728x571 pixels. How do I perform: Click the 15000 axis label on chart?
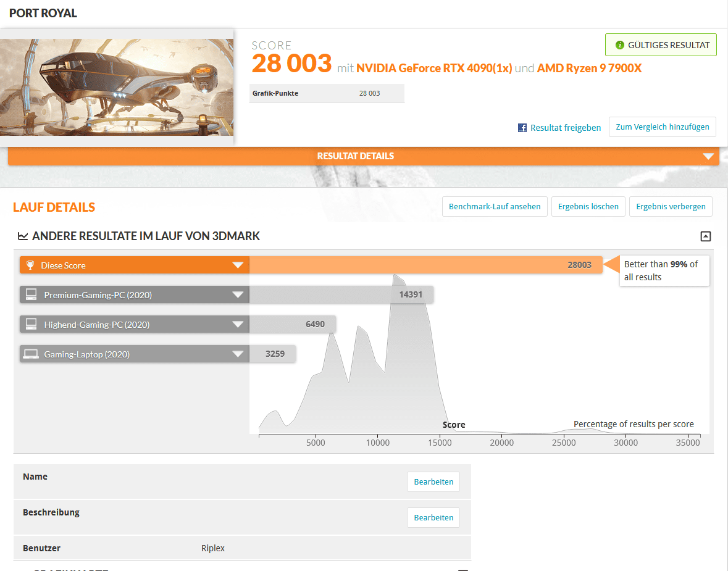440,443
